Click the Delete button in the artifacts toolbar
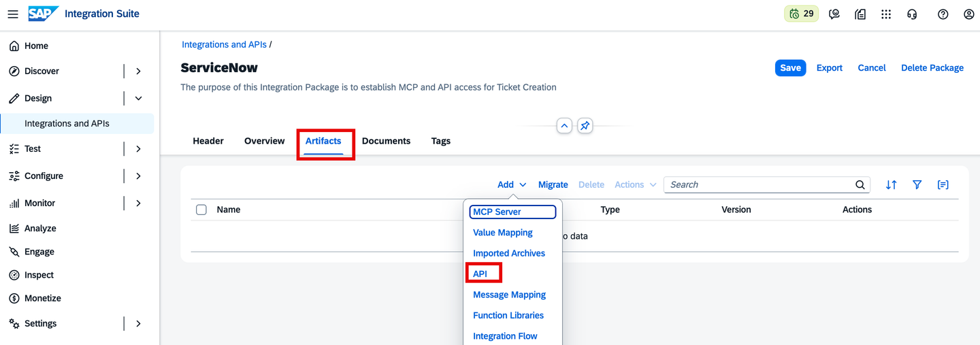This screenshot has width=980, height=345. (591, 184)
